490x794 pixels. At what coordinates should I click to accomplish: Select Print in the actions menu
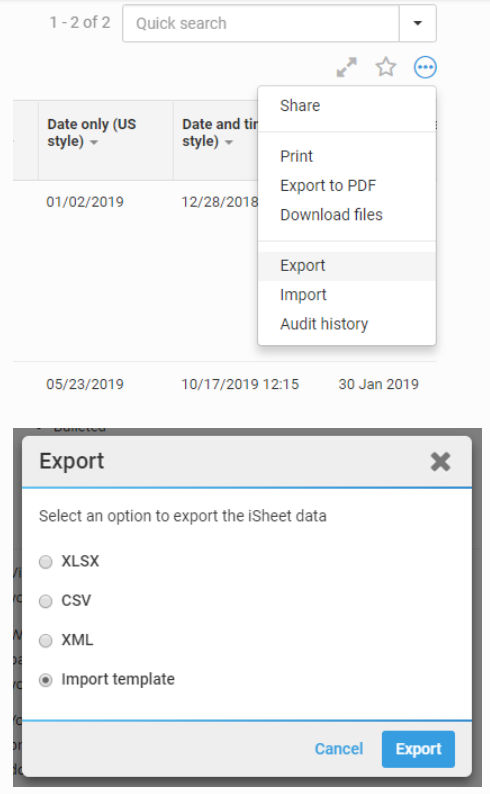297,156
